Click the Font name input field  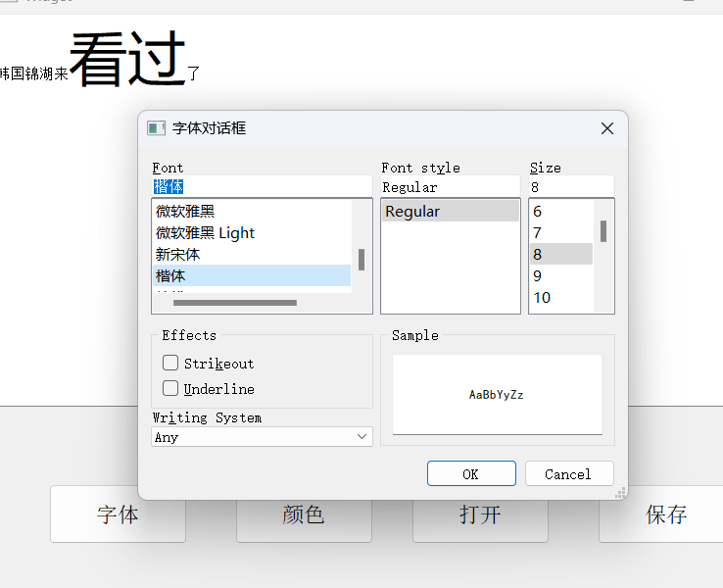(x=262, y=186)
